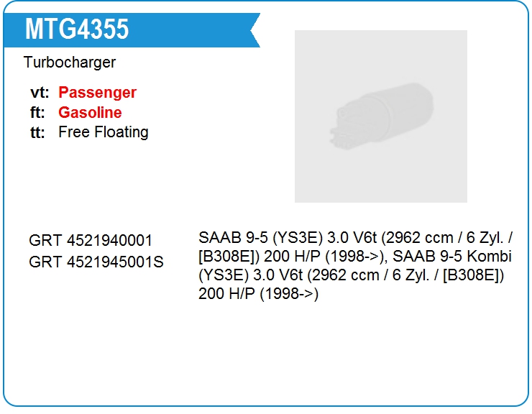Click the GRT 4521940001 reference number
This screenshot has height=414, width=532.
pos(91,241)
